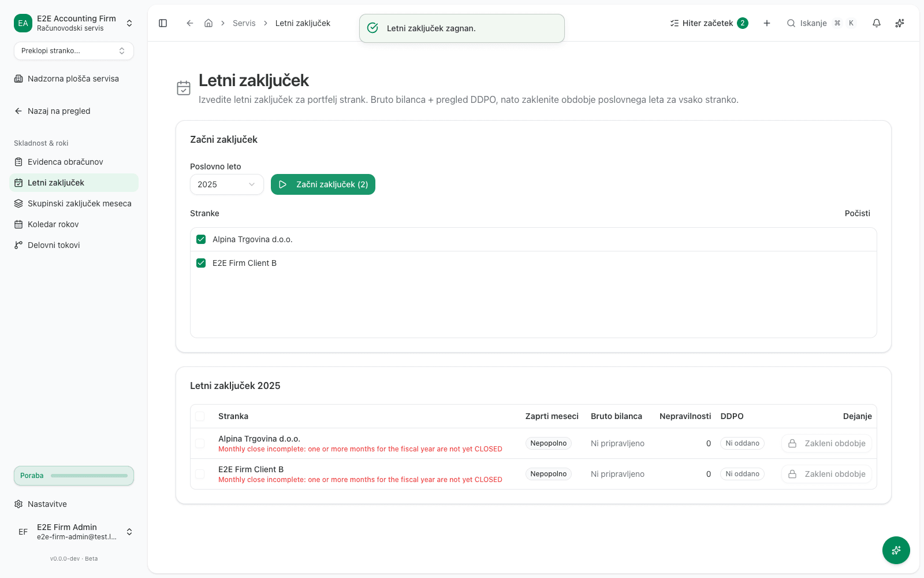Expand the E2E Accounting Firm switcher chevron

click(x=129, y=23)
